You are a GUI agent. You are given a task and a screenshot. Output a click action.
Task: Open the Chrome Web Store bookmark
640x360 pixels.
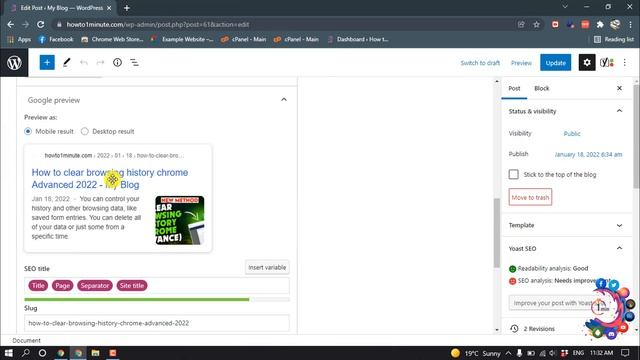(x=112, y=39)
